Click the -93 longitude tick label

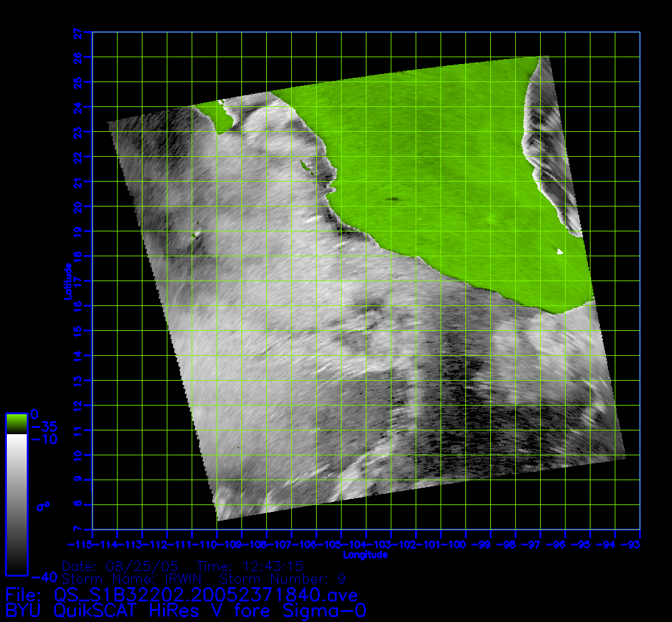pos(633,545)
